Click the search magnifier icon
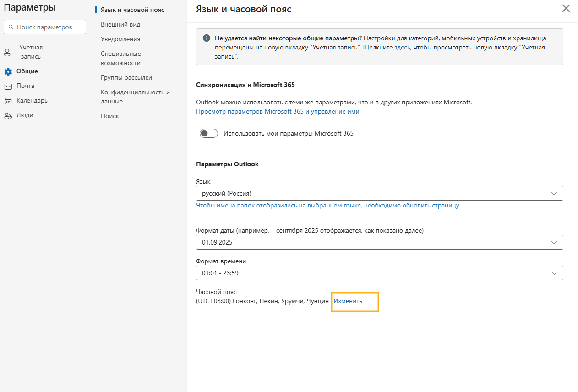Screen dimensions: 578x392 [x=11, y=27]
